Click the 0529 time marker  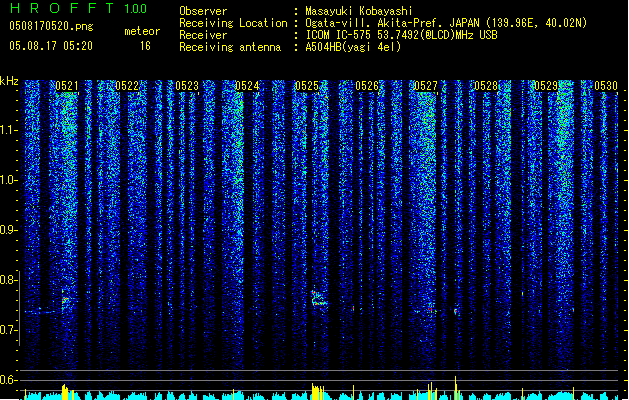point(546,86)
